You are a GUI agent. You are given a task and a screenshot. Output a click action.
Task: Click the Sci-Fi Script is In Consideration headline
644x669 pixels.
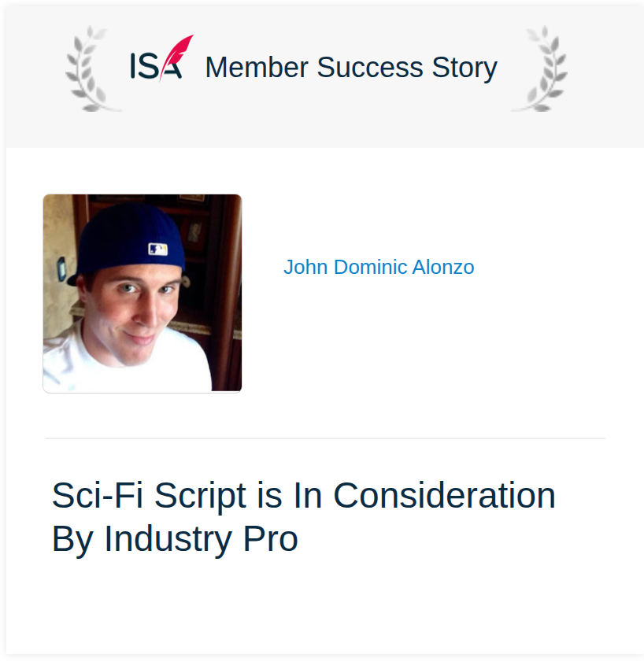(x=303, y=495)
